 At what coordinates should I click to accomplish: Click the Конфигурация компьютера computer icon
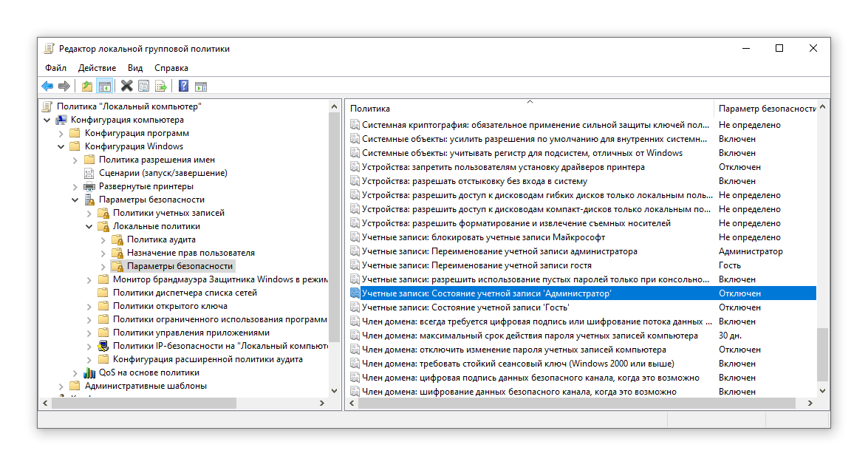click(x=61, y=120)
